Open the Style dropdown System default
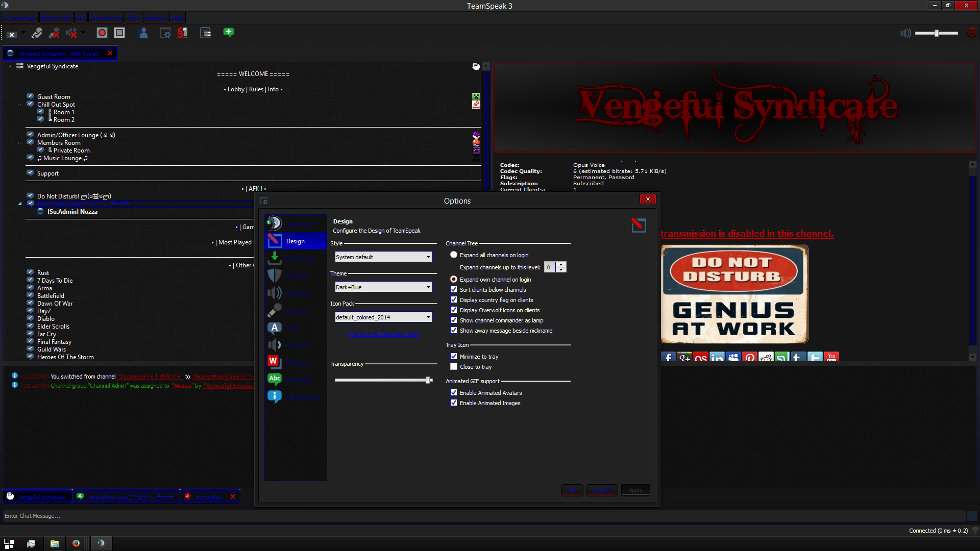This screenshot has height=551, width=980. point(383,257)
